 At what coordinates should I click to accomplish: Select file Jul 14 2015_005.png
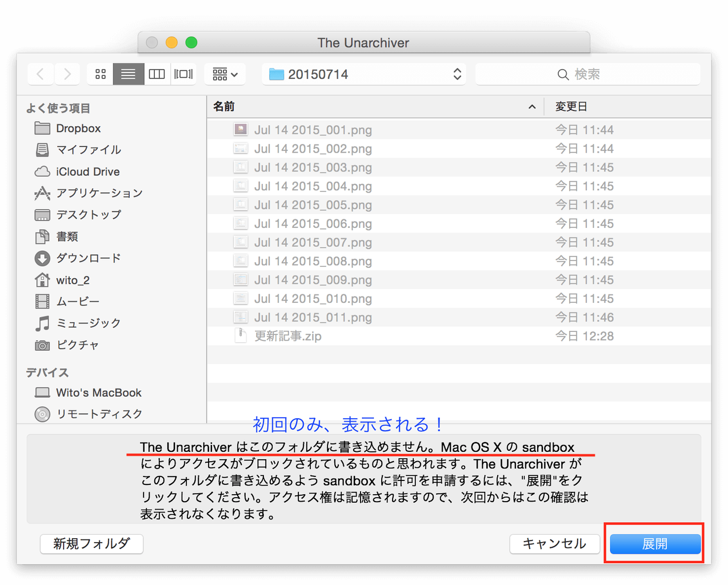[459, 205]
